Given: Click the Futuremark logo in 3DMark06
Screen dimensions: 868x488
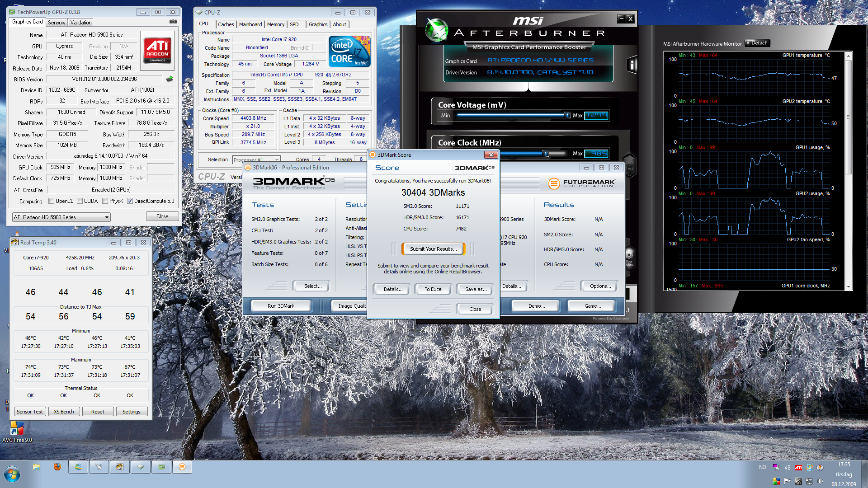Looking at the screenshot, I should tap(582, 183).
